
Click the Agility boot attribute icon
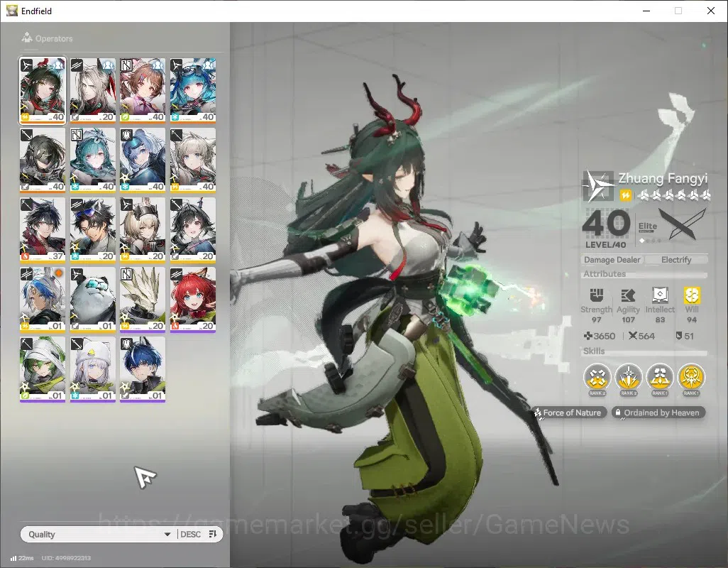click(x=628, y=295)
